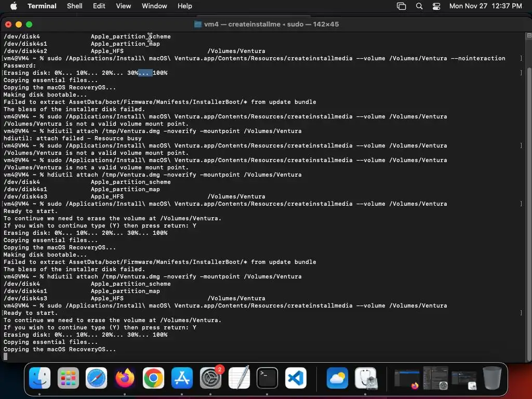532x399 pixels.
Task: Click the block cursor at the Terminal prompt
Action: (x=5, y=356)
